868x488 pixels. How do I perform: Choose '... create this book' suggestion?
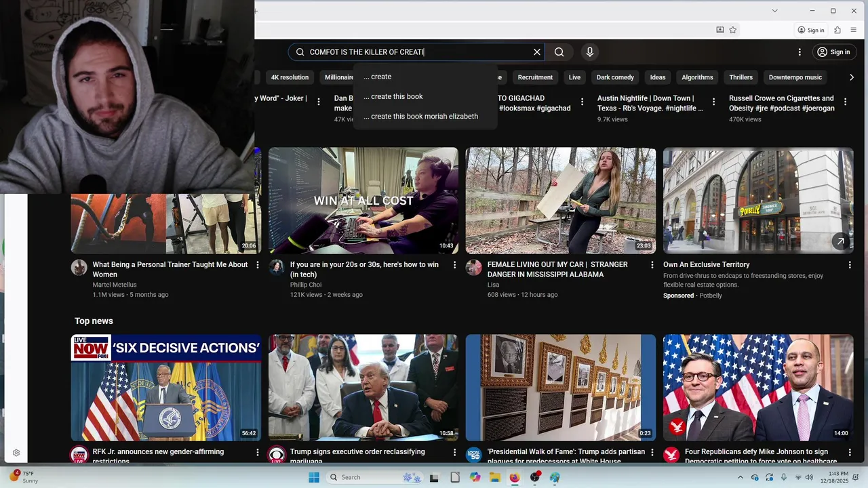(425, 96)
